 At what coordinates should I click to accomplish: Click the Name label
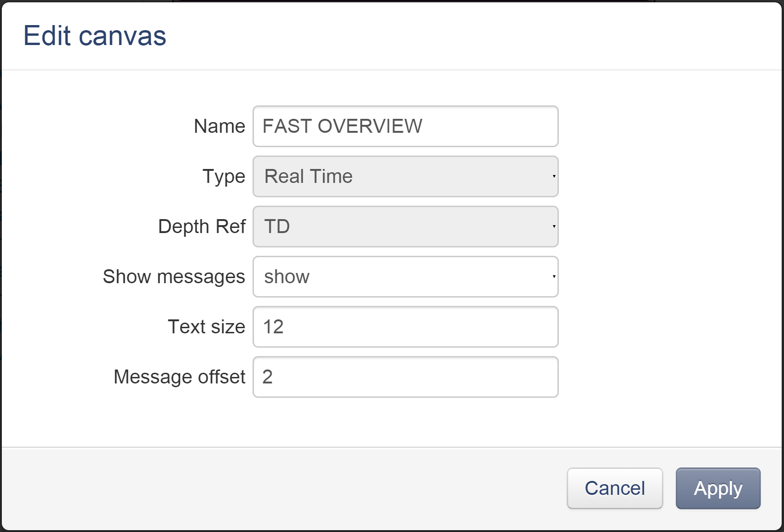tap(219, 126)
